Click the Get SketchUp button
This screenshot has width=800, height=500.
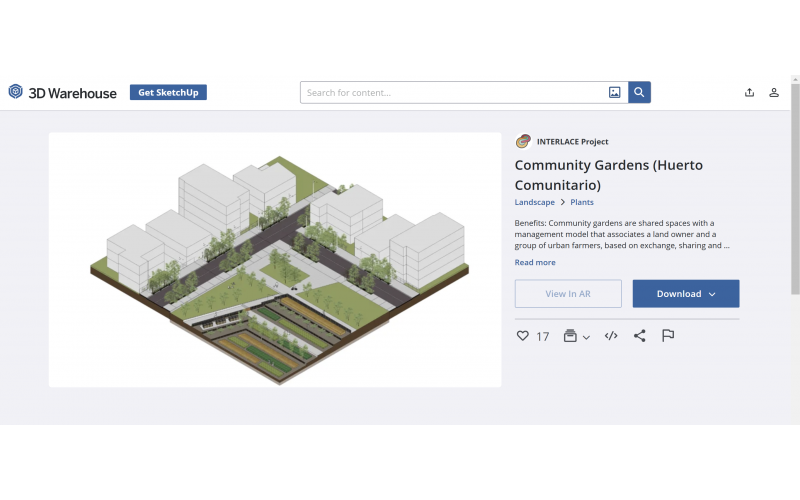(x=168, y=92)
